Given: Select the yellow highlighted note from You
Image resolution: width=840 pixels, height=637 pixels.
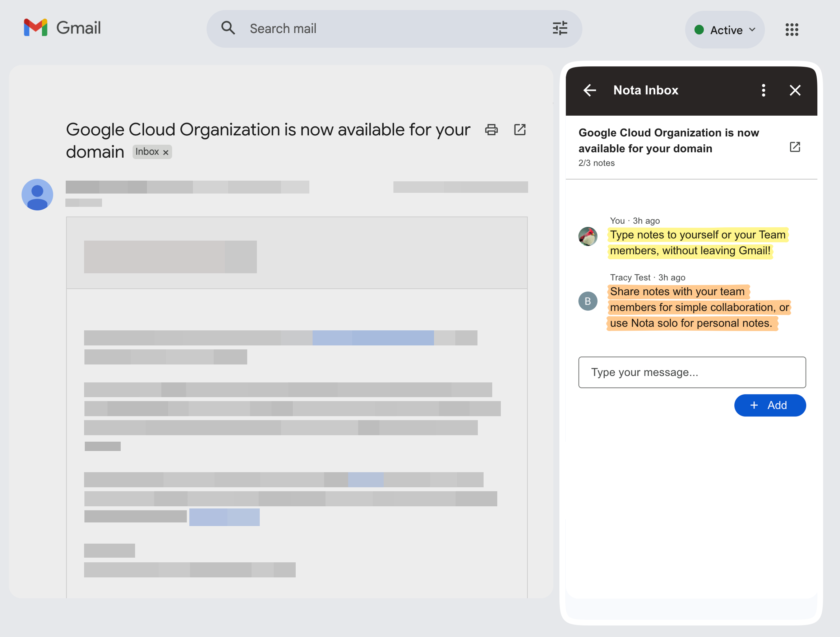Looking at the screenshot, I should point(697,243).
